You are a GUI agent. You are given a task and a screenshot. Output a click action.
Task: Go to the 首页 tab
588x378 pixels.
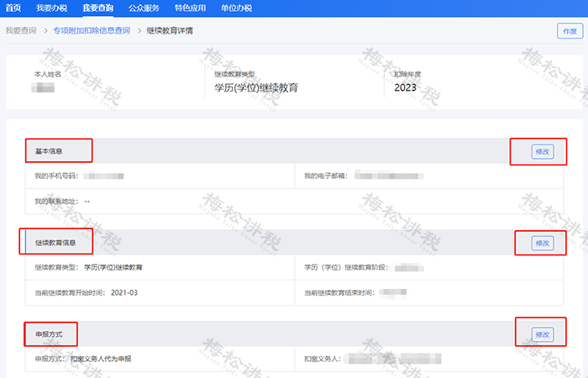(13, 8)
